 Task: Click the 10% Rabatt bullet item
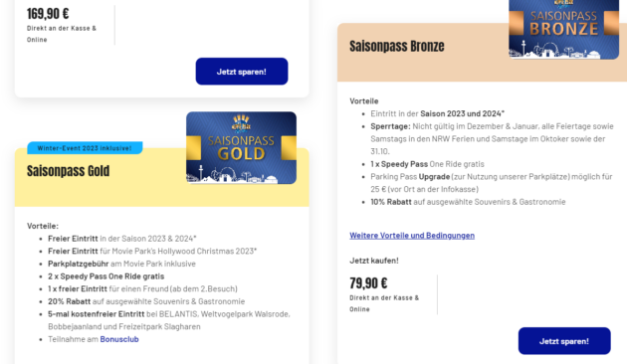coord(468,202)
